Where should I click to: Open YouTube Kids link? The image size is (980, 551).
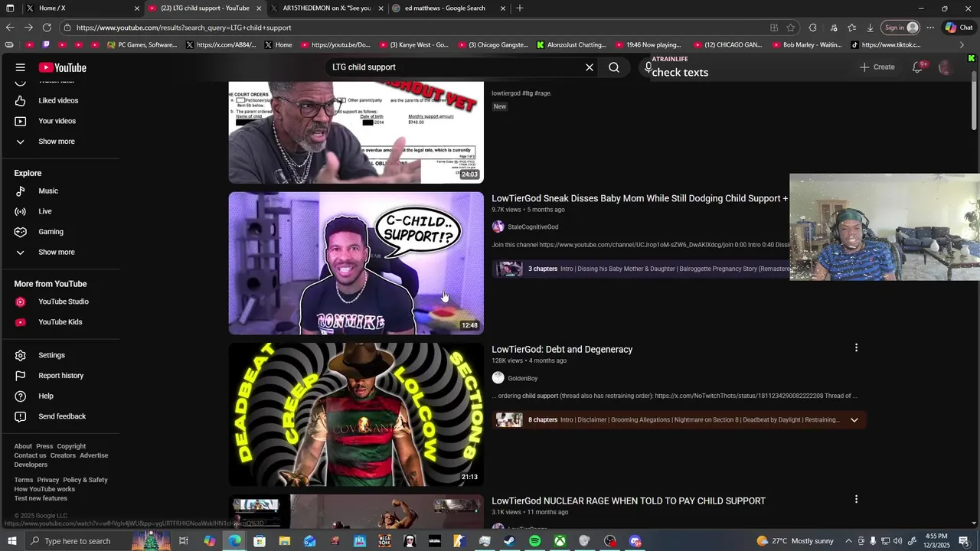click(x=60, y=322)
